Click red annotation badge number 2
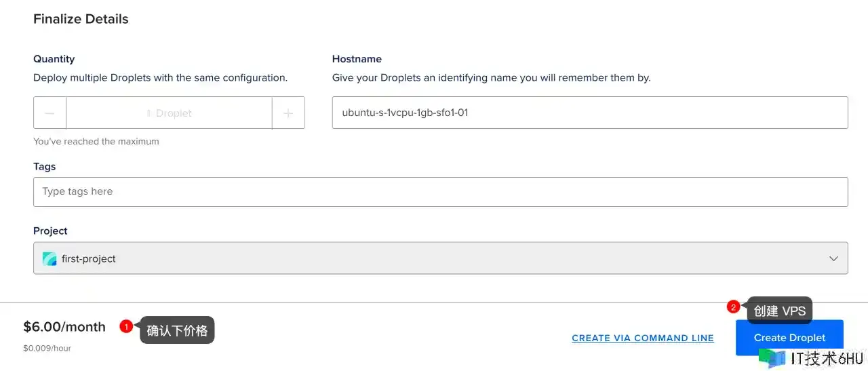Viewport: 868px width, 371px height. 733,307
